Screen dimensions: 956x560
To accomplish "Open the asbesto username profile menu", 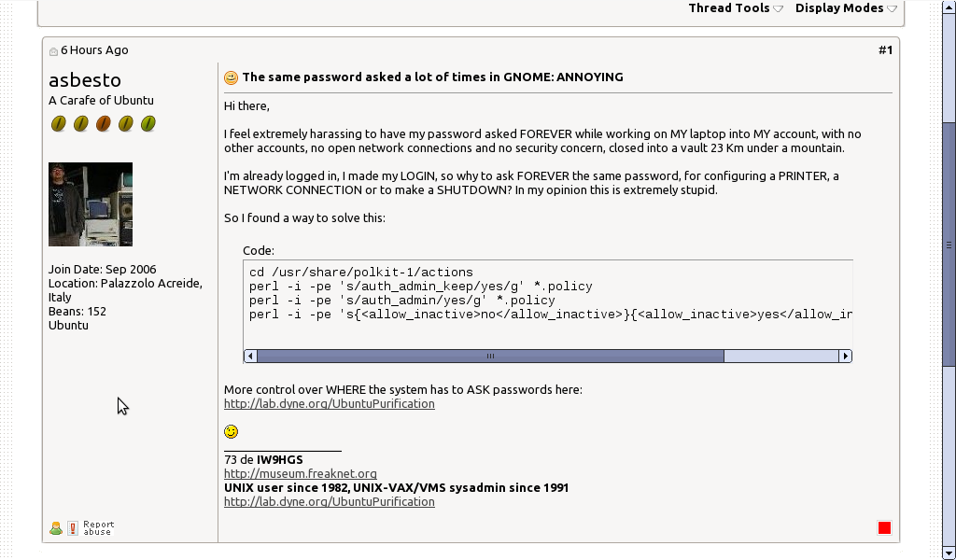I will point(85,80).
